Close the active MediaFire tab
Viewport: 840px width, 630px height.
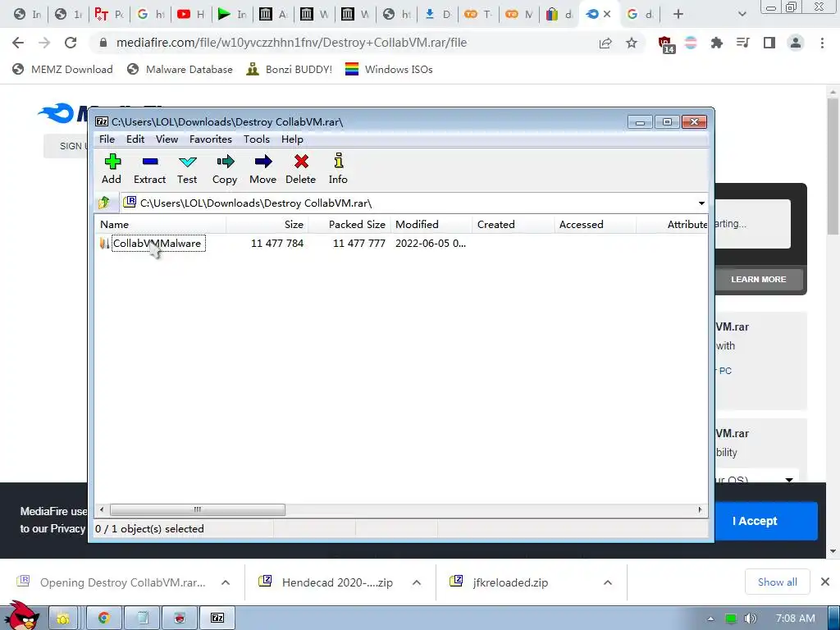coord(607,15)
